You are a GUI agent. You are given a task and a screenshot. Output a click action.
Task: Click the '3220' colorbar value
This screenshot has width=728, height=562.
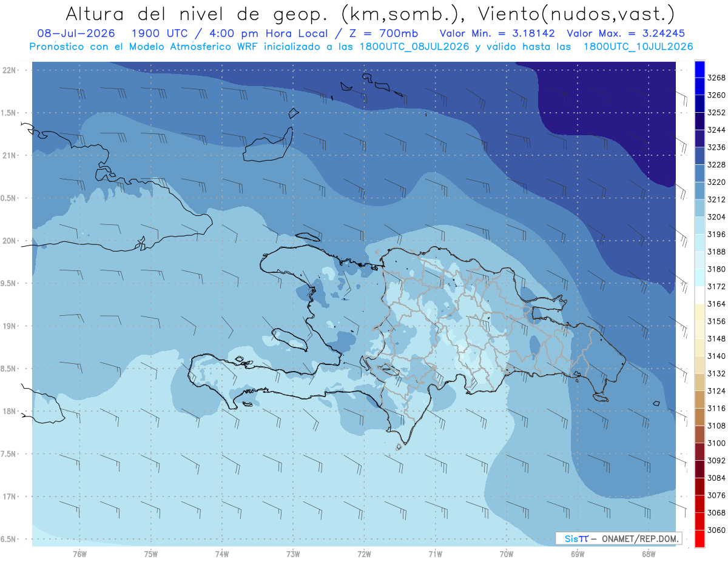click(716, 182)
